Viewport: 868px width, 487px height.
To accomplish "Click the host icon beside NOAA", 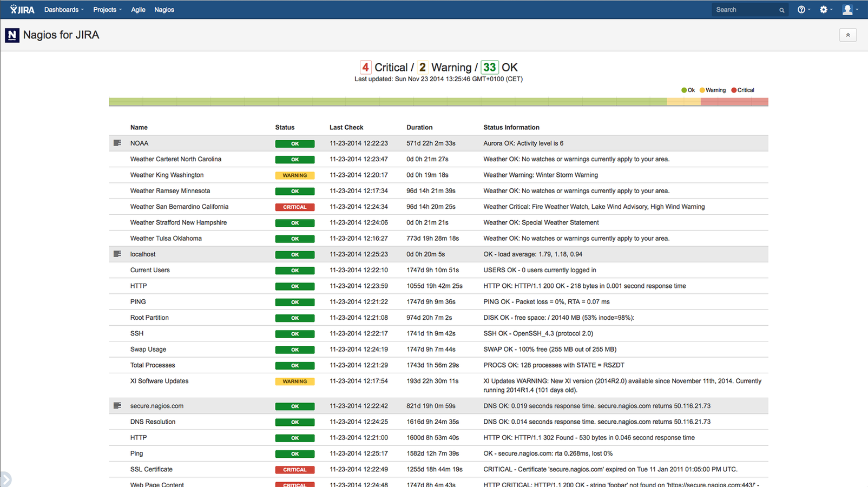I will [117, 143].
